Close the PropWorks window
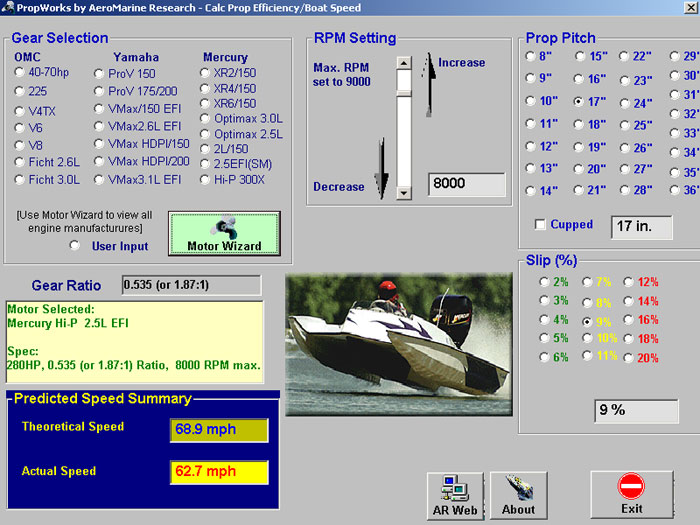Image resolution: width=700 pixels, height=525 pixels. 691,7
